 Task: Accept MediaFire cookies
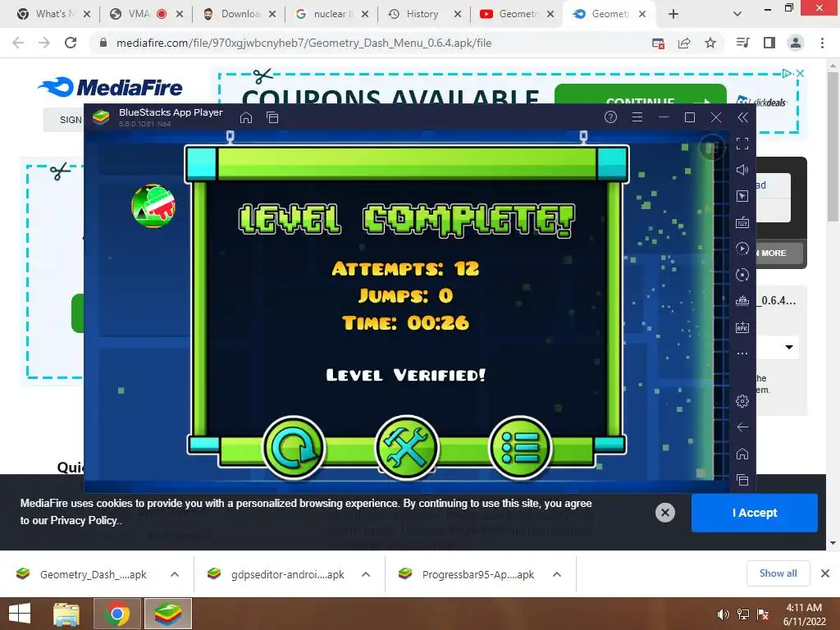tap(755, 513)
